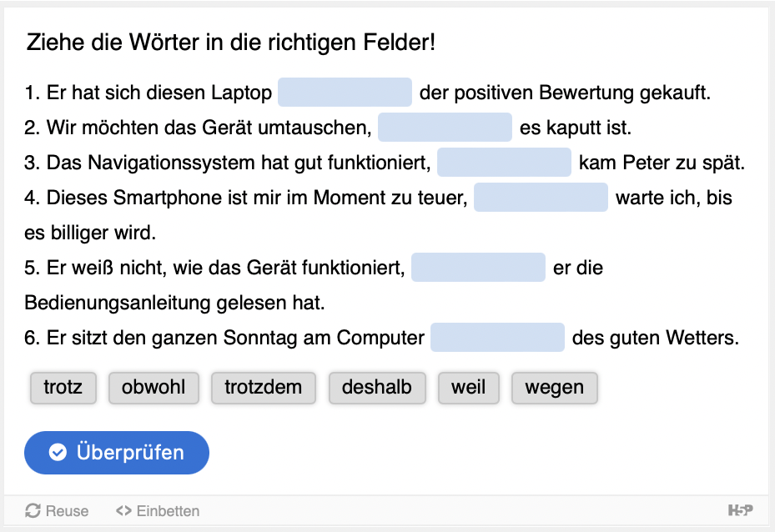
Task: Pick the "deshalb" word chip
Action: 377,388
